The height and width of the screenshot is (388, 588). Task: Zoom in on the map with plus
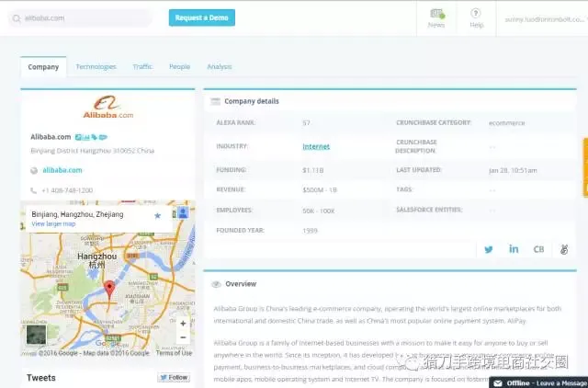tap(183, 323)
